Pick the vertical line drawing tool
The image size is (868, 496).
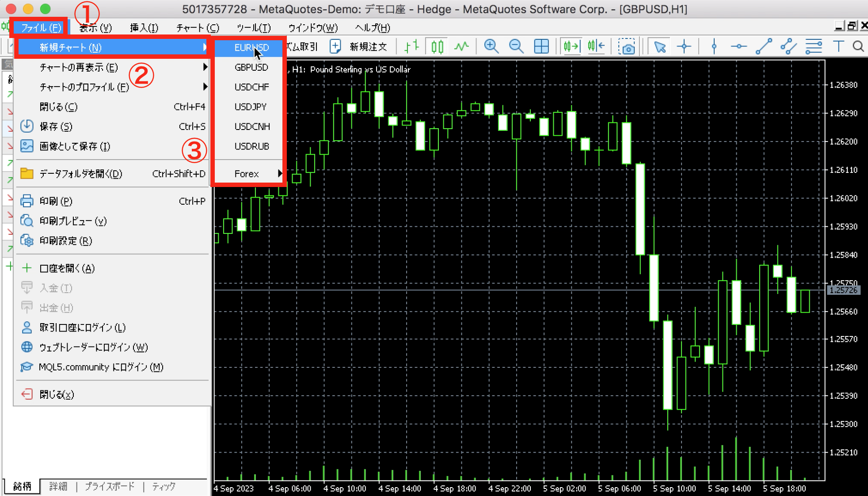coord(714,46)
